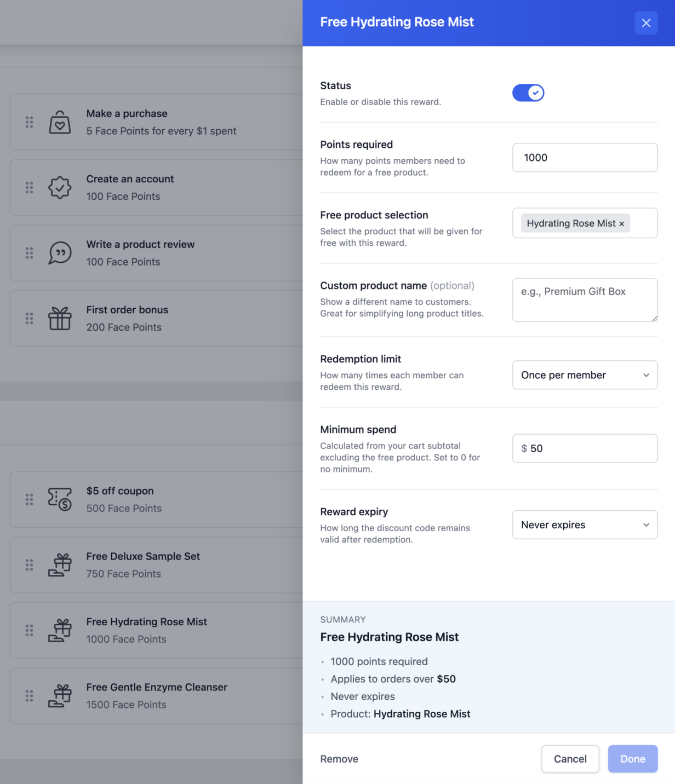Screen dimensions: 675x784
Task: Click the badge icon next to Create an account
Action: pos(60,187)
